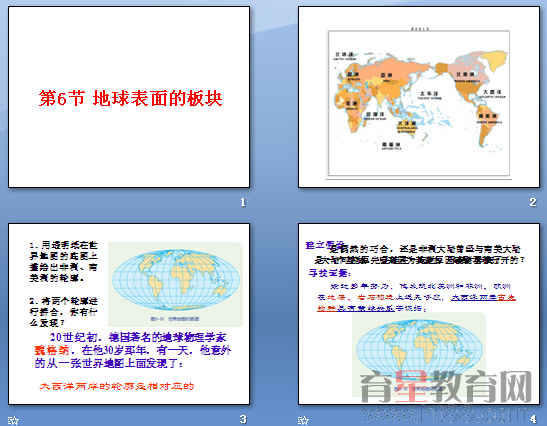Click the animation star icon under slide 4
The image size is (547, 426).
(x=303, y=420)
